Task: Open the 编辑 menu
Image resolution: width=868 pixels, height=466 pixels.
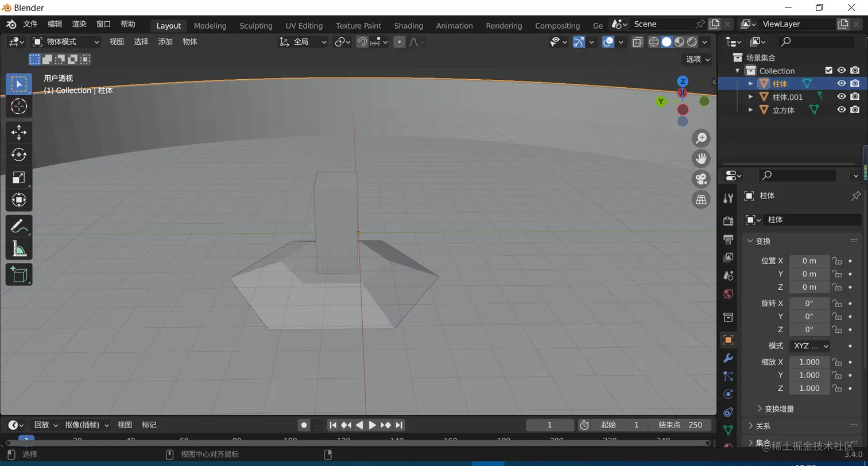Action: pyautogui.click(x=55, y=24)
